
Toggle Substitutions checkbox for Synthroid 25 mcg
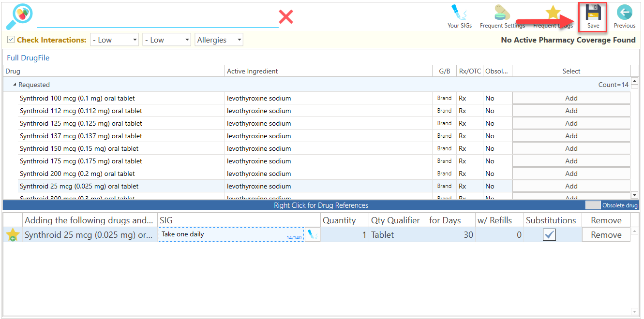tap(549, 234)
